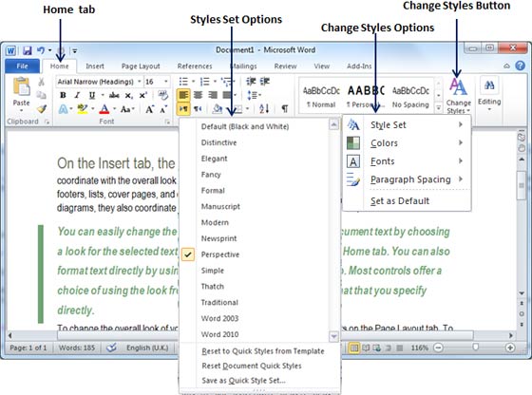Screen dimensions: 532x395
Task: Click the Text Effects glowing A icon
Action: pos(64,109)
